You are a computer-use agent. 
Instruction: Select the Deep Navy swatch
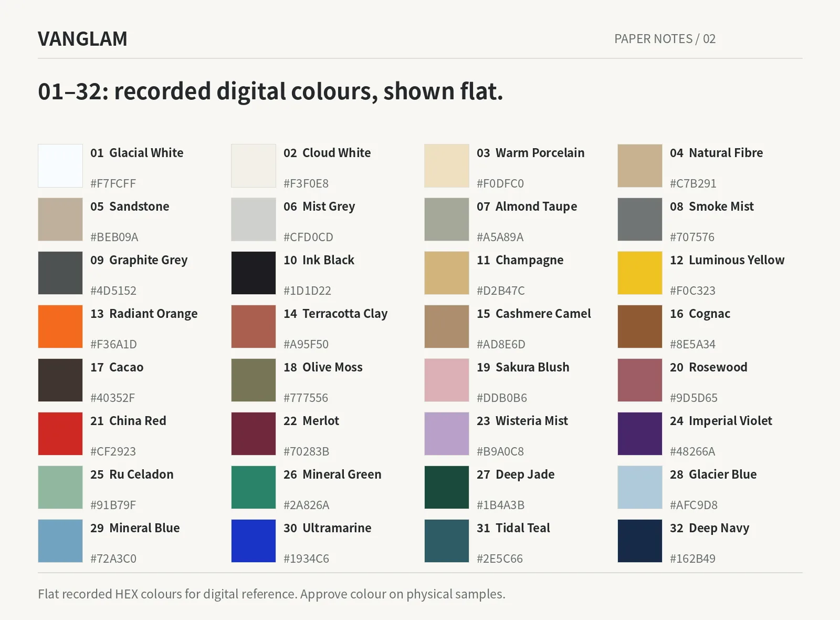(640, 541)
